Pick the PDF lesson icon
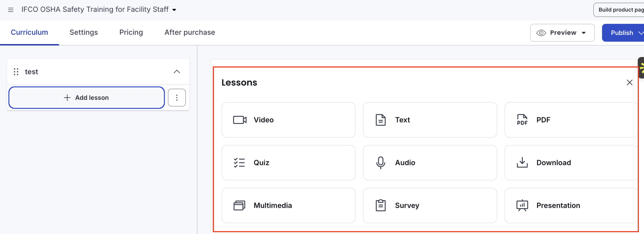 click(x=522, y=120)
